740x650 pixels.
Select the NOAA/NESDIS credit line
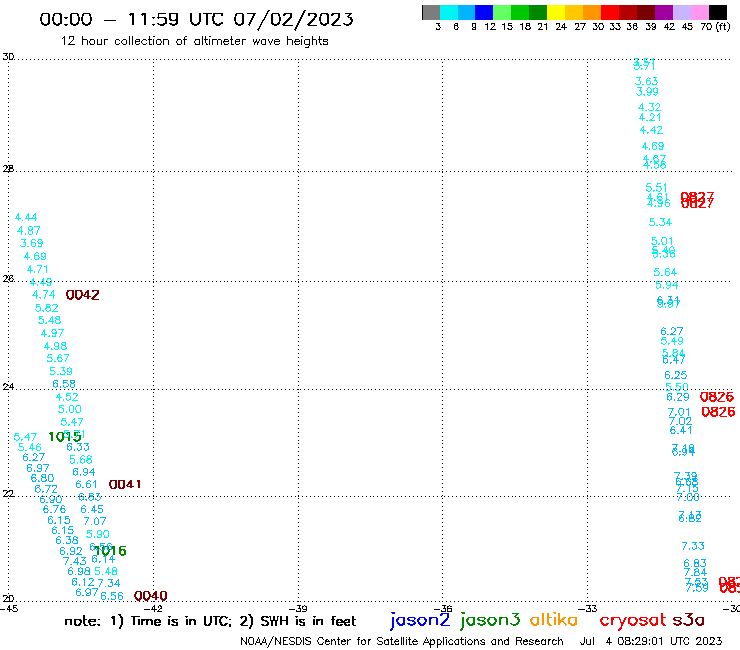pyautogui.click(x=402, y=641)
